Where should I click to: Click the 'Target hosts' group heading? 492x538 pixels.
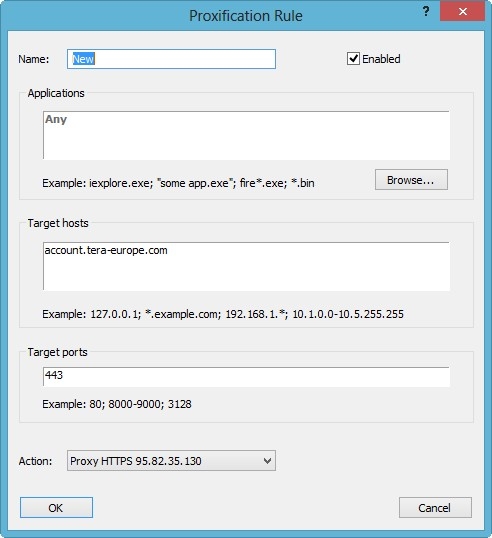pos(58,223)
